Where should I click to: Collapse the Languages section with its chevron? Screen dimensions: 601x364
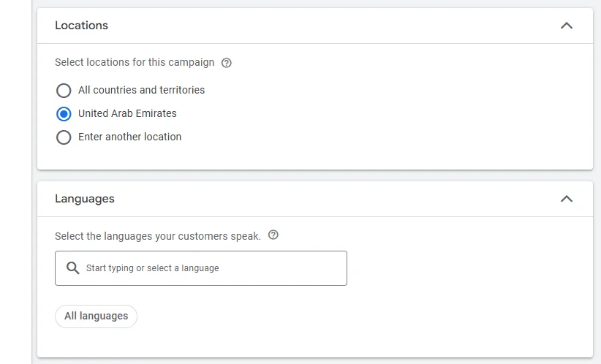(566, 199)
